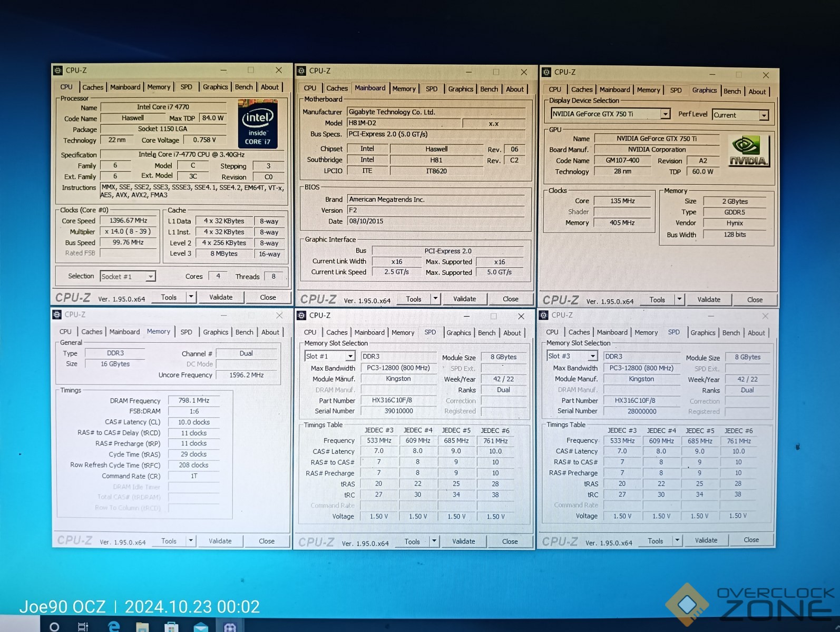This screenshot has height=632, width=840.
Task: Open Microsoft Store from the taskbar
Action: tap(171, 626)
